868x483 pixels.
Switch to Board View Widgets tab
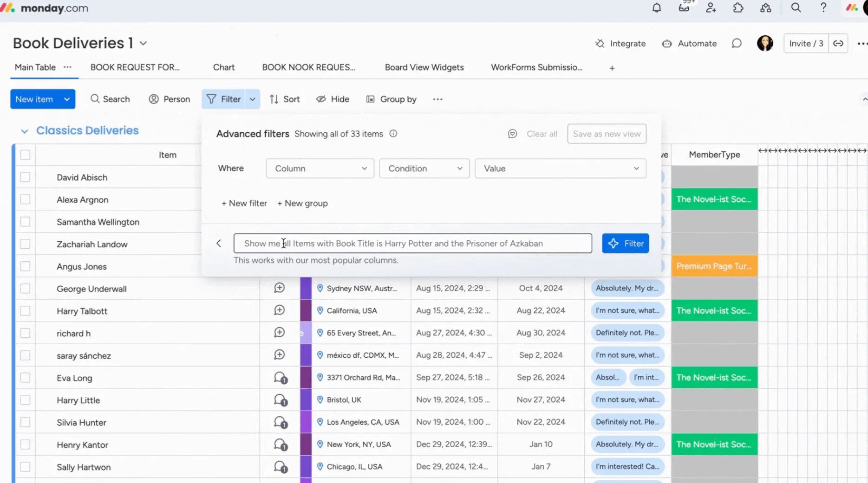coord(424,67)
